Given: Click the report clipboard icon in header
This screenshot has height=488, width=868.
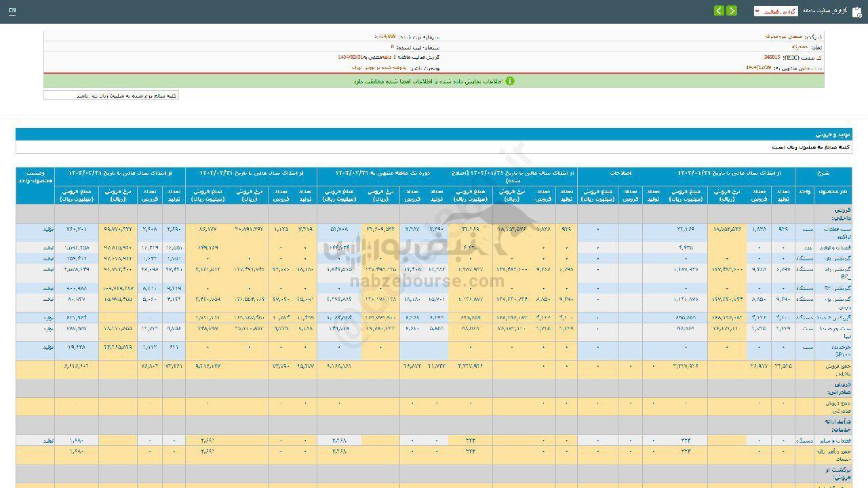Looking at the screenshot, I should tap(857, 12).
